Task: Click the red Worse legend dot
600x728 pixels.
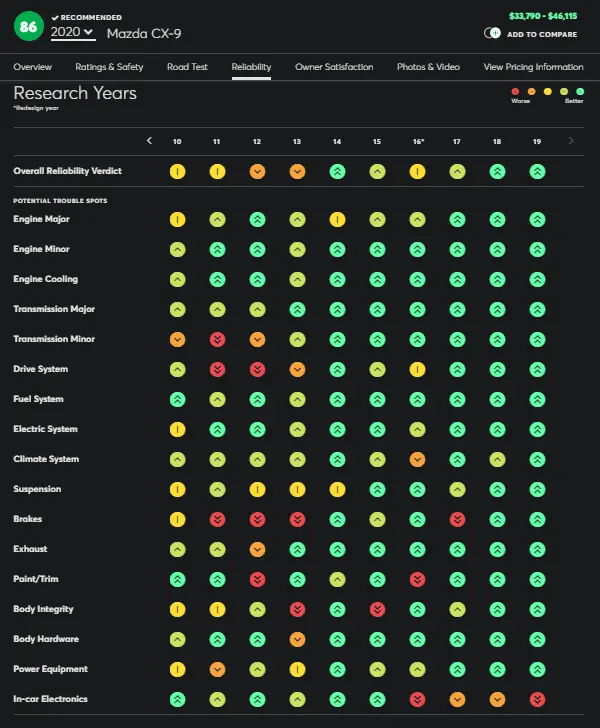Action: click(515, 92)
